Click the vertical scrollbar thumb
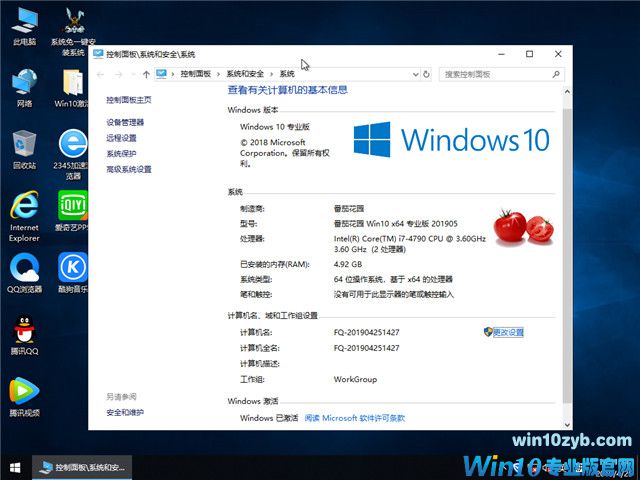The height and width of the screenshot is (480, 640). coord(567,255)
